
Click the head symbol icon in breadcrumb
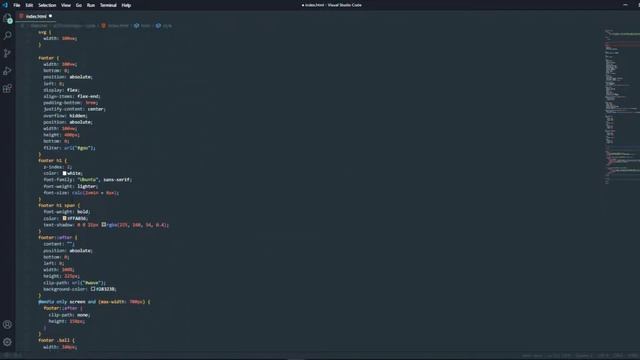pyautogui.click(x=136, y=25)
